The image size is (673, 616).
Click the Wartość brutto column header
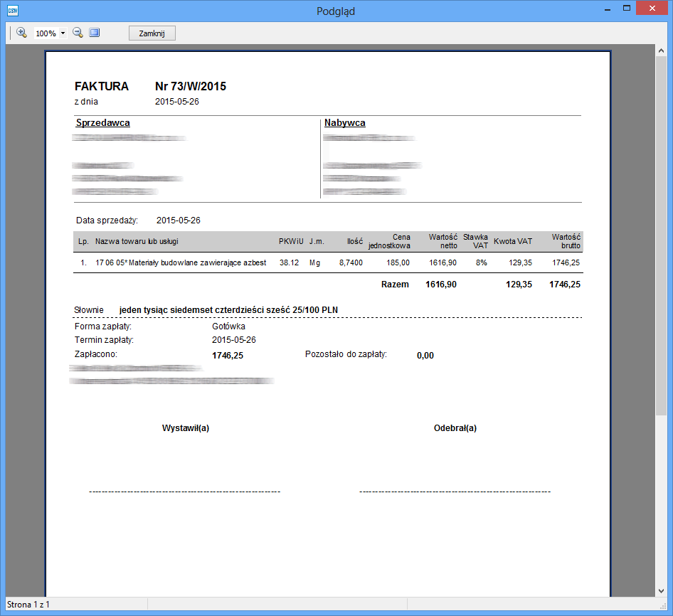tap(566, 241)
